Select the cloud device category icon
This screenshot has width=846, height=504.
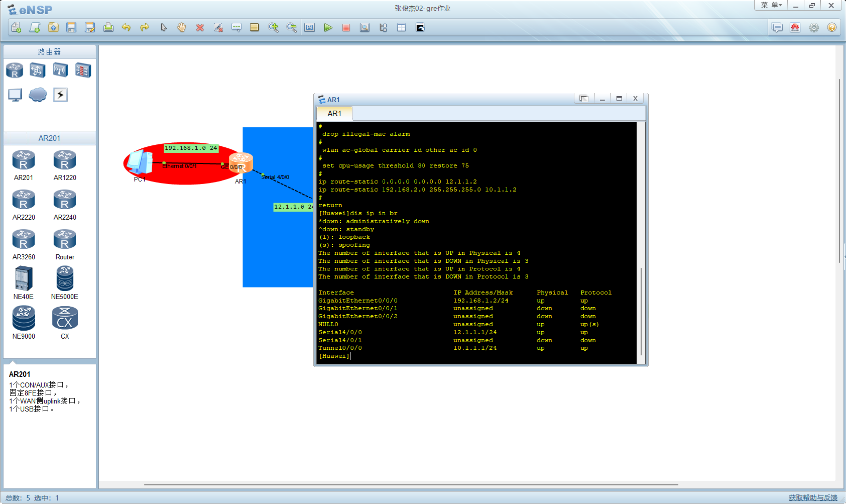coord(37,94)
